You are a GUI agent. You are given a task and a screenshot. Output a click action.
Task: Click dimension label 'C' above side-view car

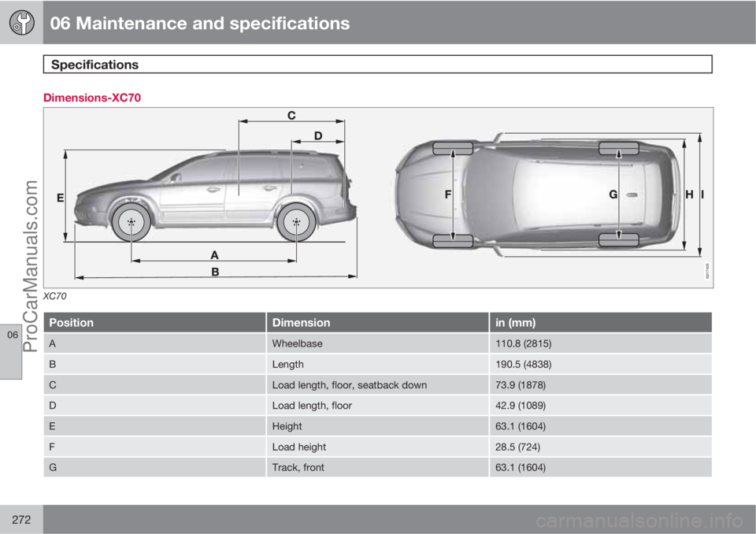point(291,115)
